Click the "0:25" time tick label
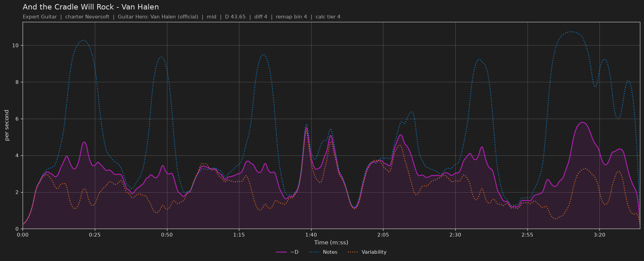 [95, 235]
